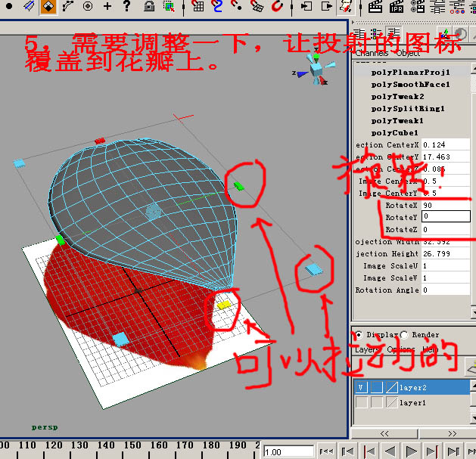Click the >> panel expand button

[x=449, y=434]
